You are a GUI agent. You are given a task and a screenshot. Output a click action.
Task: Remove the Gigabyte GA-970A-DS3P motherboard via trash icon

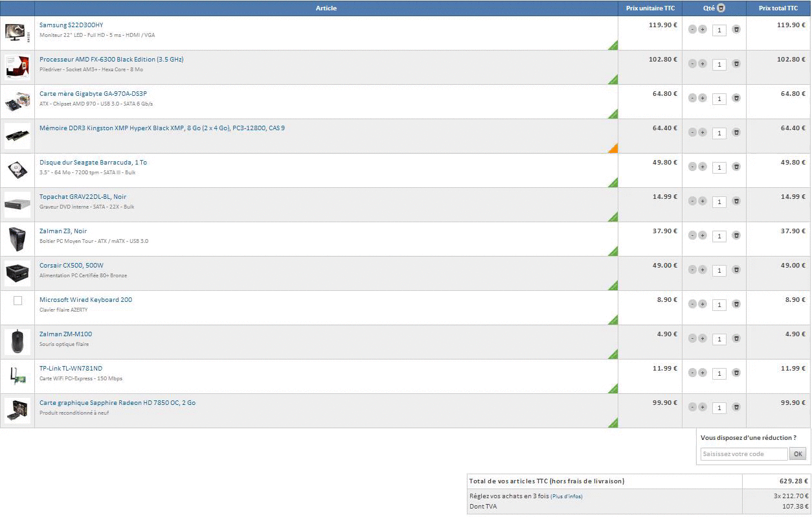point(736,98)
